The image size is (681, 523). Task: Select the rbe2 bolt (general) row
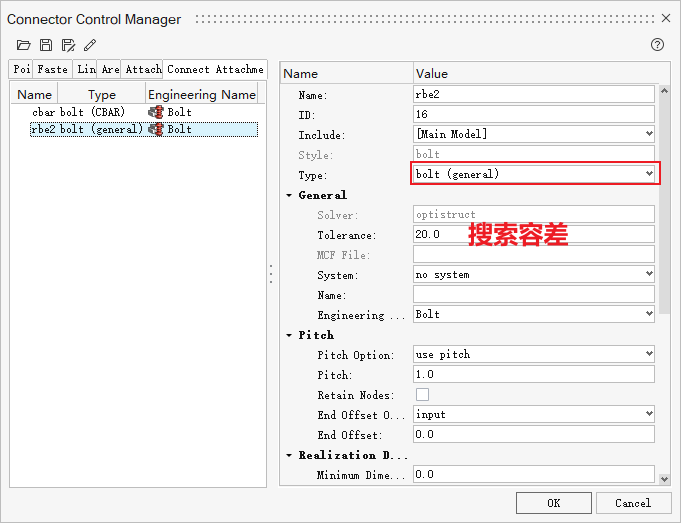point(143,129)
